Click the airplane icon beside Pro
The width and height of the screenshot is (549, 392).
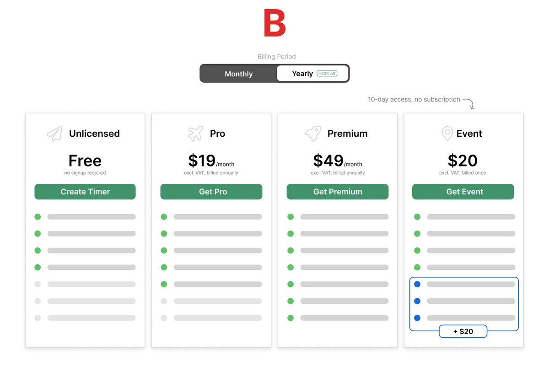point(195,134)
